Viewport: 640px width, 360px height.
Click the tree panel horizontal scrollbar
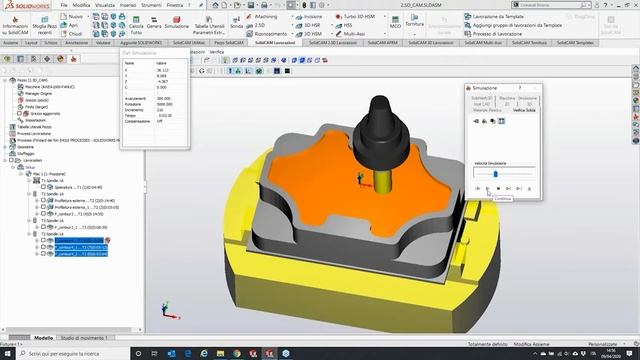click(69, 329)
